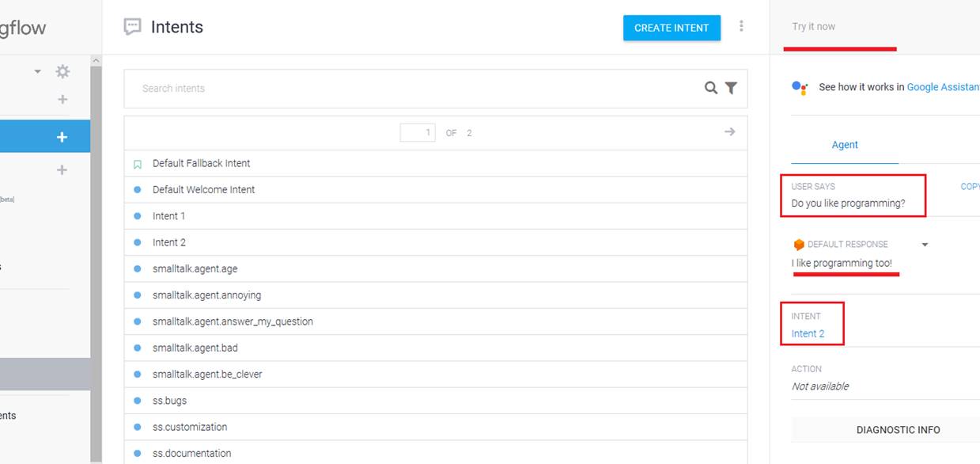Go to next page of intents arrow
This screenshot has height=464, width=980.
(729, 131)
